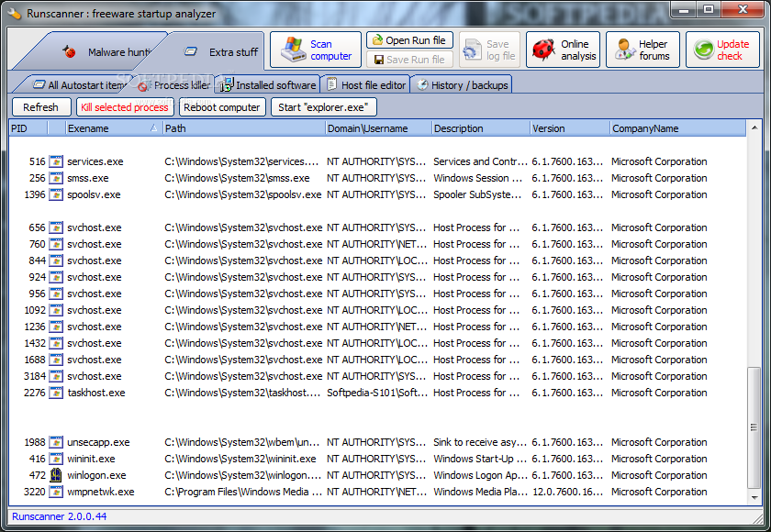Open the Host file editor tab
This screenshot has height=532, width=771.
(366, 85)
